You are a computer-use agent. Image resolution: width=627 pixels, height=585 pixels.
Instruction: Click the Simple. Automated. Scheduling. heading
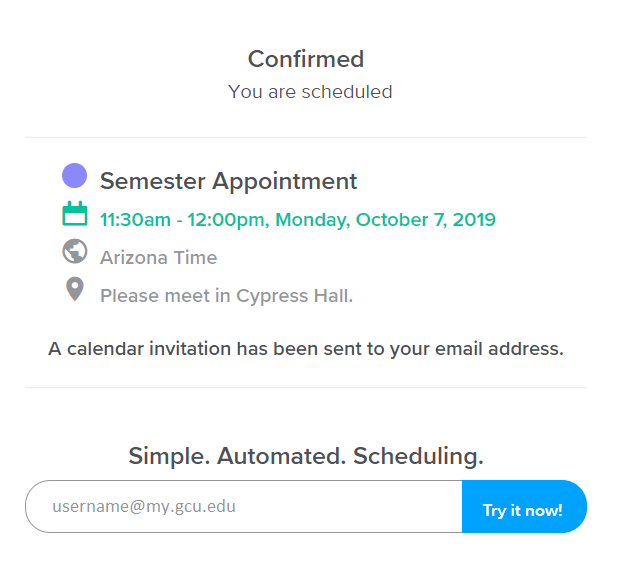coord(306,456)
